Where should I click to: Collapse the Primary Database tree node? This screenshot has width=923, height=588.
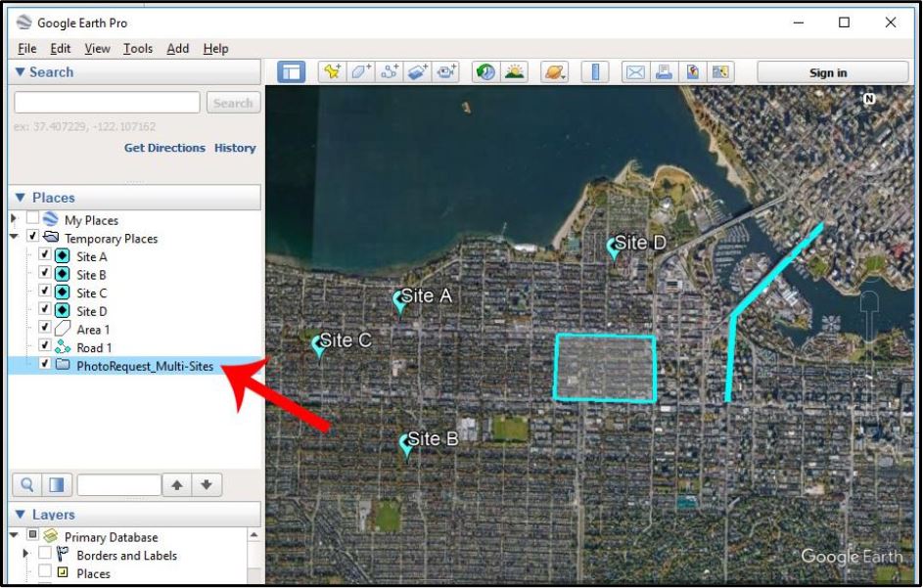coord(14,536)
